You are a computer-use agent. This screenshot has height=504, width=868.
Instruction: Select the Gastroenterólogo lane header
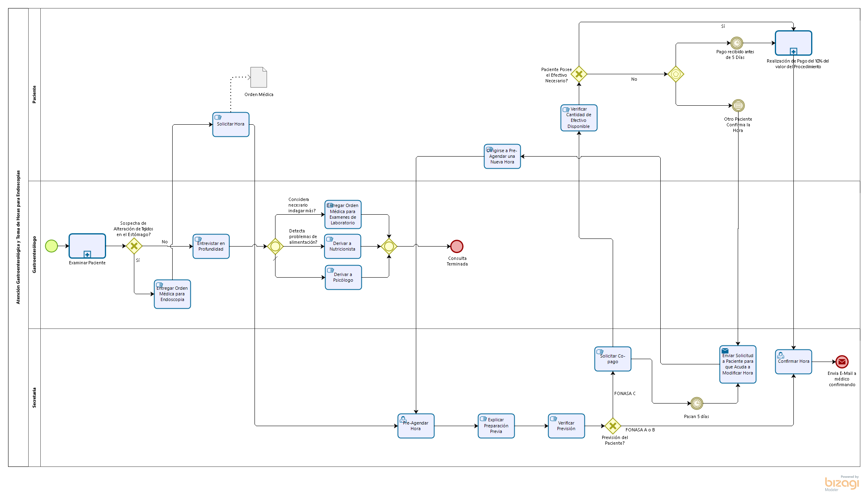click(34, 255)
